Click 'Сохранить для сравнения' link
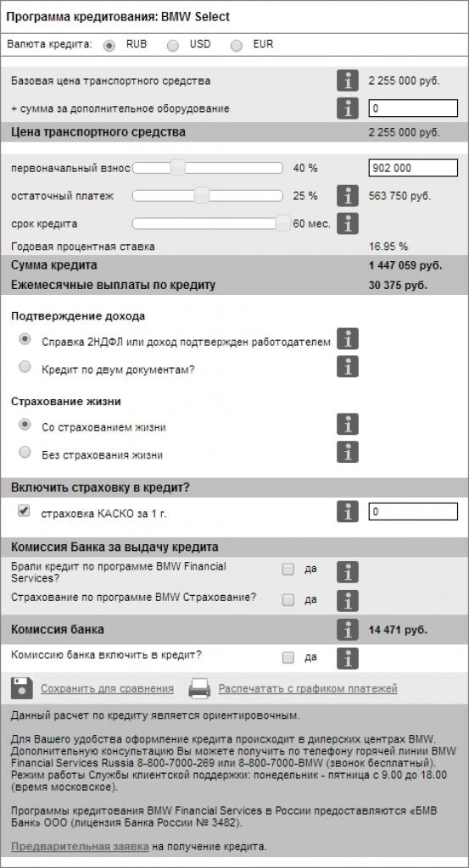 pyautogui.click(x=108, y=688)
